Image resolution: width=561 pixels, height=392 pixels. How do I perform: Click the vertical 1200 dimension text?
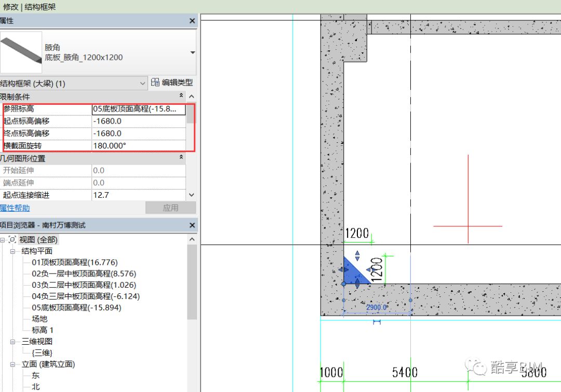click(x=377, y=270)
